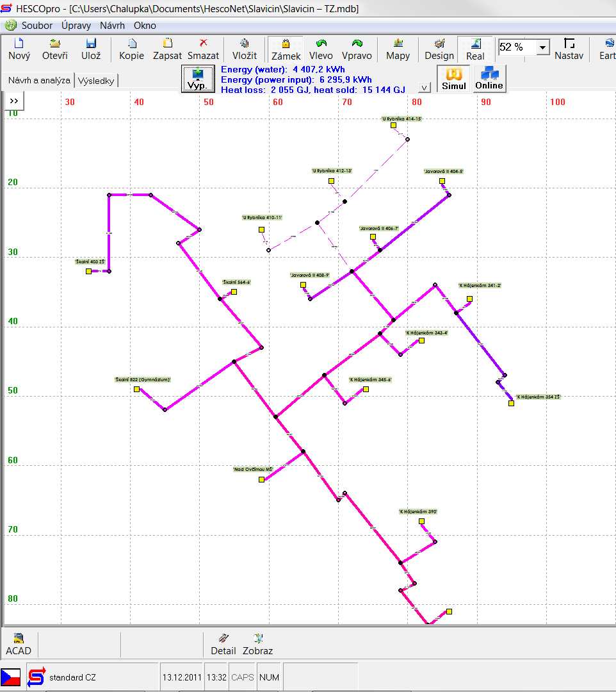
Task: Switch to Návrh a analýza tab
Action: 39,80
